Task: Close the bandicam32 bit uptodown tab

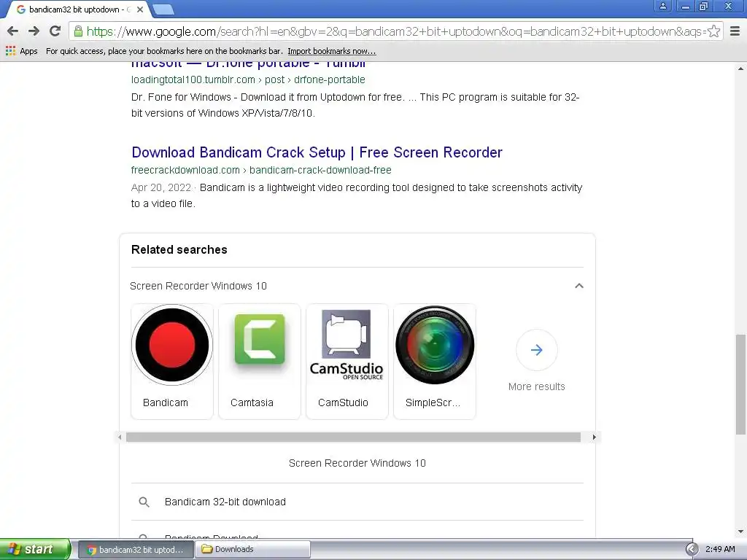Action: click(x=140, y=9)
